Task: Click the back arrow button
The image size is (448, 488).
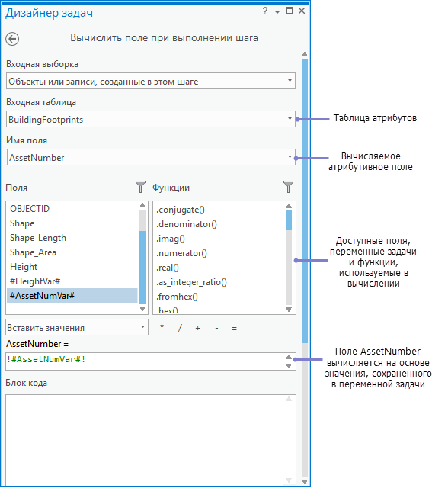Action: click(x=12, y=39)
